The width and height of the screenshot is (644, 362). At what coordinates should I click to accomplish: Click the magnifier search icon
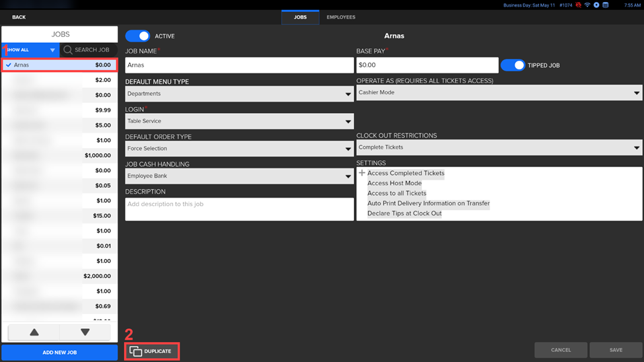pos(68,50)
